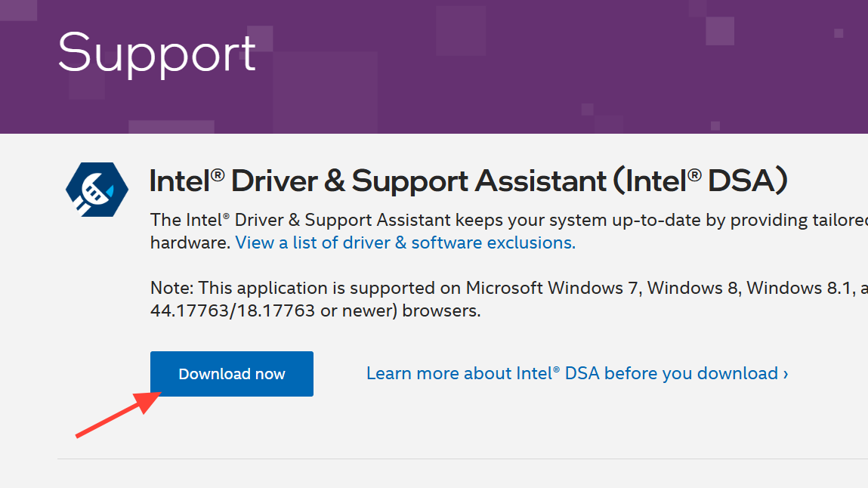868x488 pixels.
Task: Click the '44.17763/18.17763 or newer) browsers.' line
Action: [315, 311]
